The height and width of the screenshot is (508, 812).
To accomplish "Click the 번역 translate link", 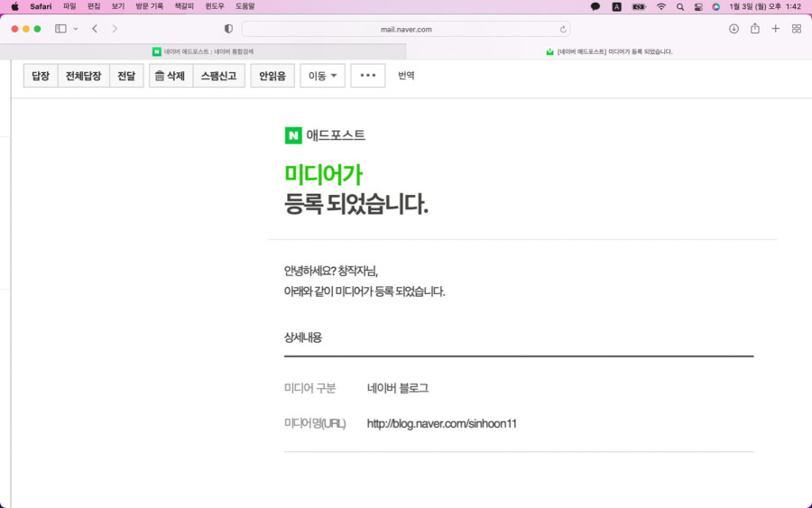I will pos(406,76).
